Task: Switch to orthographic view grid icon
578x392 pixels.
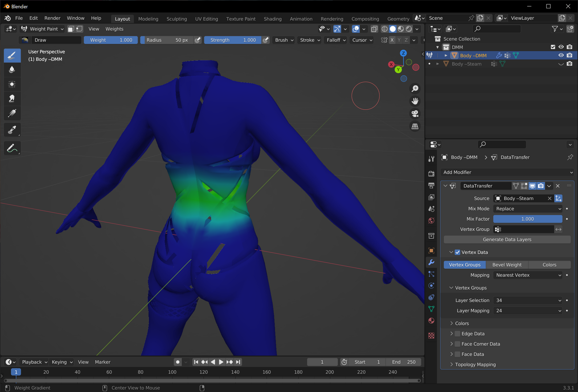Action: (415, 126)
